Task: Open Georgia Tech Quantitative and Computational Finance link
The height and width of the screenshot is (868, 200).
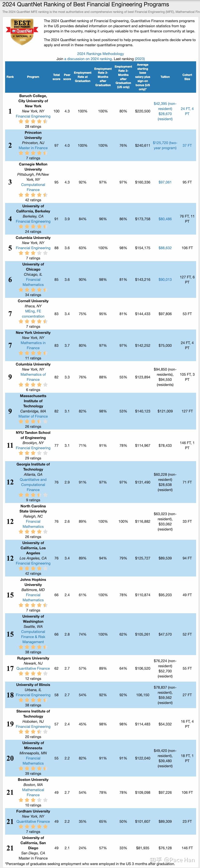Action: (33, 484)
